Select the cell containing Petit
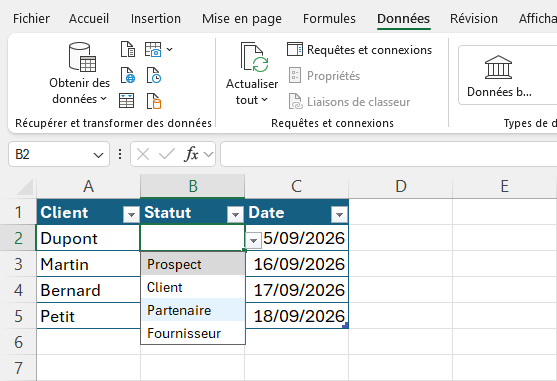The width and height of the screenshot is (557, 381). (x=88, y=316)
